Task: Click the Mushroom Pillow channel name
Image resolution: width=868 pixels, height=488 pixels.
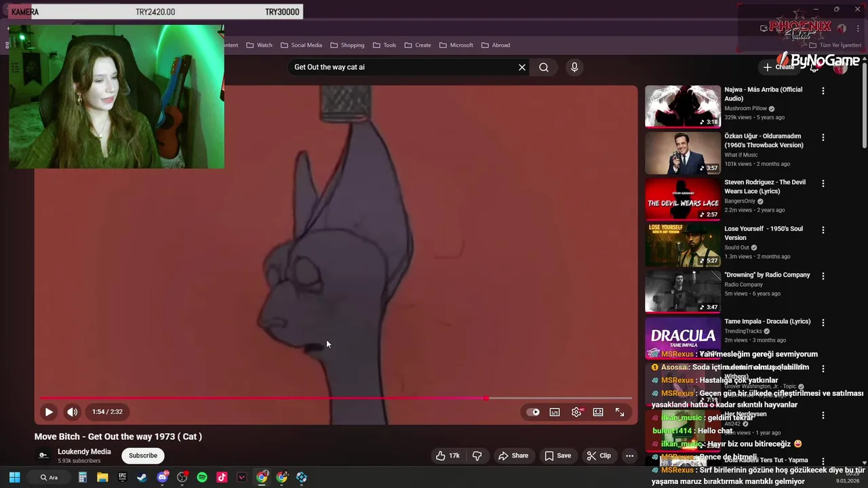Action: coord(745,108)
